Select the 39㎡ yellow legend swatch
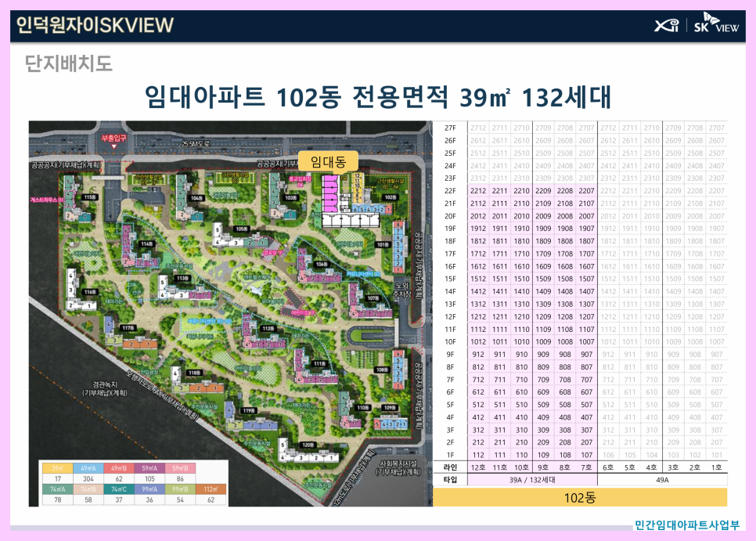Image resolution: width=756 pixels, height=541 pixels. [x=58, y=467]
